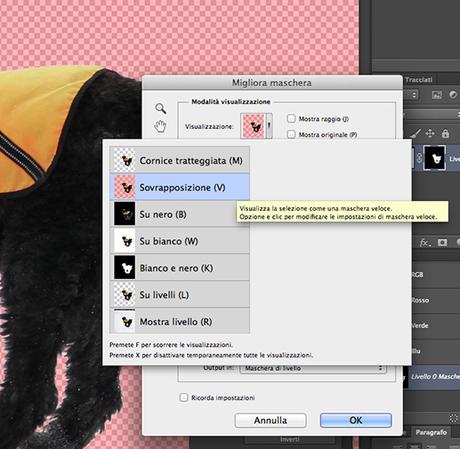Click the adjustment layer filter icon
Screen dimensions: 460x449
453,95
